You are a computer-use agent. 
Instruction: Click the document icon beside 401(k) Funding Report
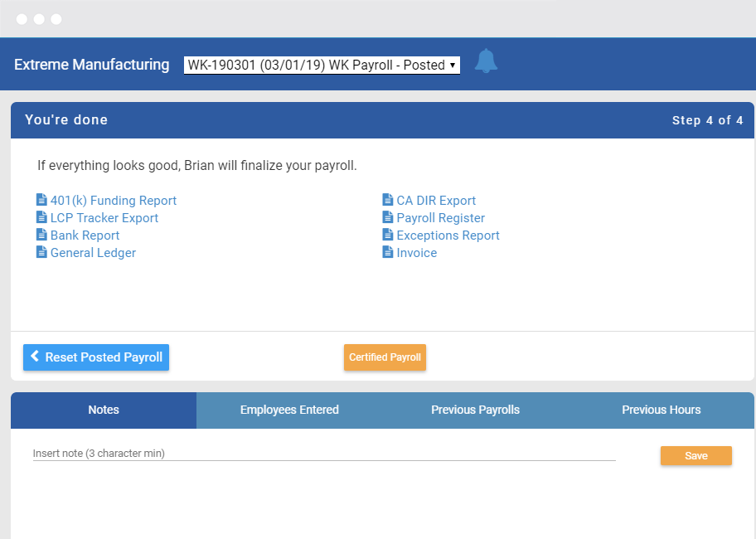(41, 200)
